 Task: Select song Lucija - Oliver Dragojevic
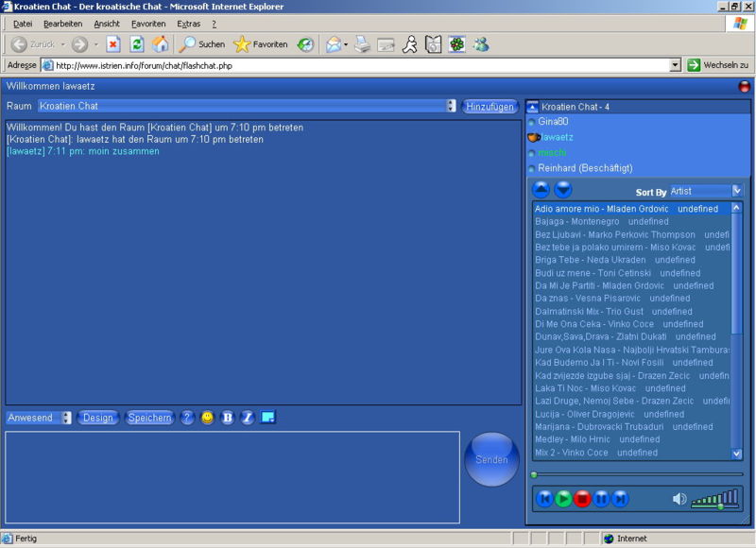[x=632, y=414]
